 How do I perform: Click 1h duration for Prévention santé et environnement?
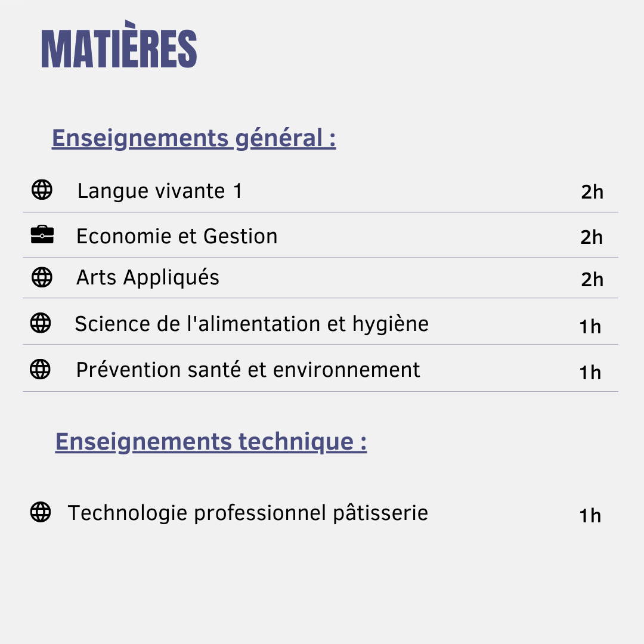pyautogui.click(x=590, y=373)
